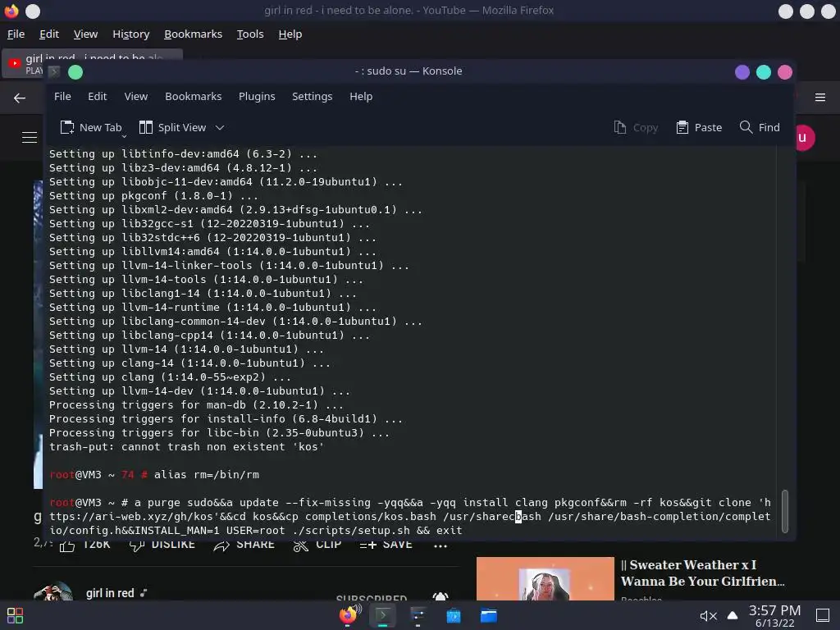Image resolution: width=840 pixels, height=630 pixels.
Task: Click Konsole icon in taskbar
Action: pyautogui.click(x=382, y=615)
